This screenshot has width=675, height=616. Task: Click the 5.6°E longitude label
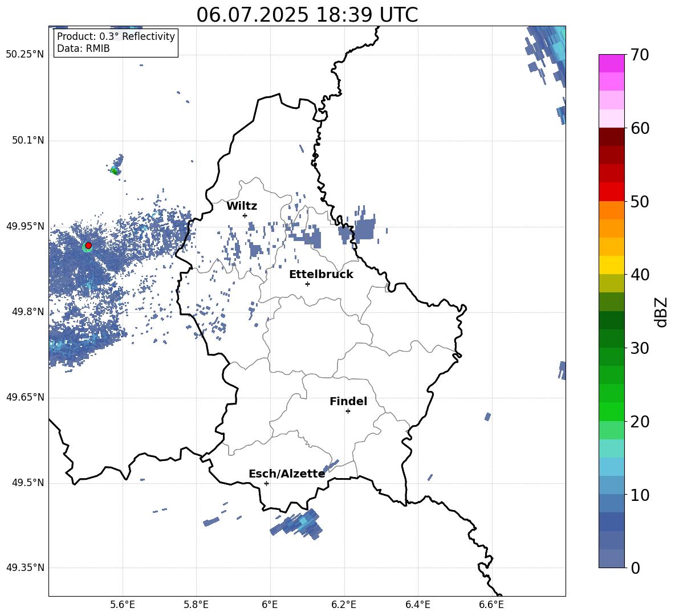(x=123, y=605)
